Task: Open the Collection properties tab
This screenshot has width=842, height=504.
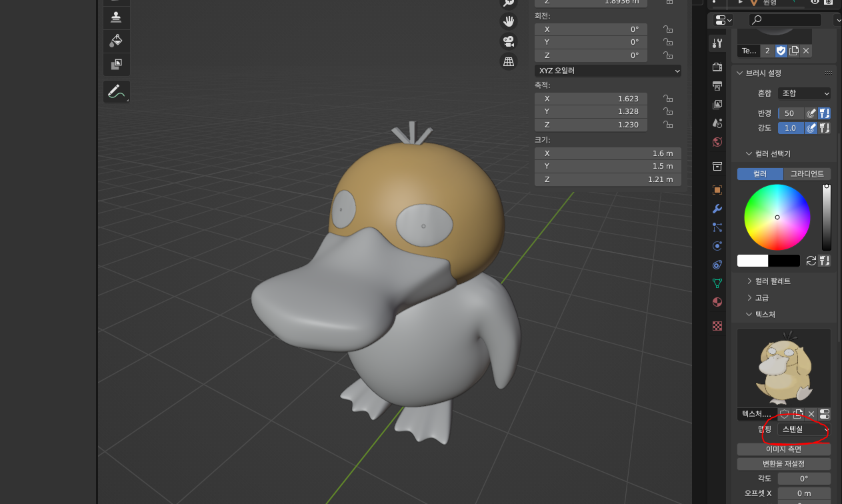Action: click(717, 165)
